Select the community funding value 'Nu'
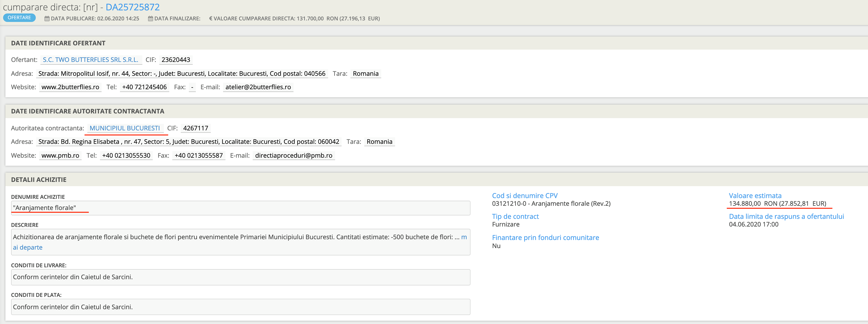Screen dimensions: 868x324 (496, 246)
